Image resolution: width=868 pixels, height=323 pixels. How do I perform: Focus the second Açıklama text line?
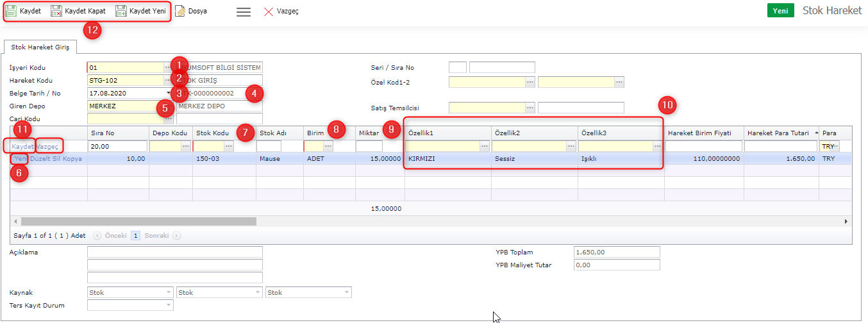point(175,265)
